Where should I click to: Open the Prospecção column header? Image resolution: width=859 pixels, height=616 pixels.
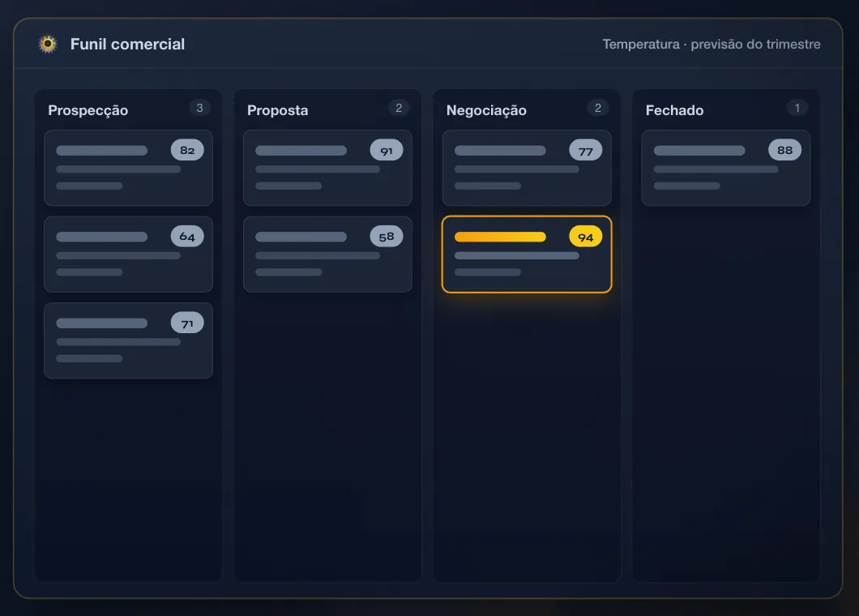point(88,110)
